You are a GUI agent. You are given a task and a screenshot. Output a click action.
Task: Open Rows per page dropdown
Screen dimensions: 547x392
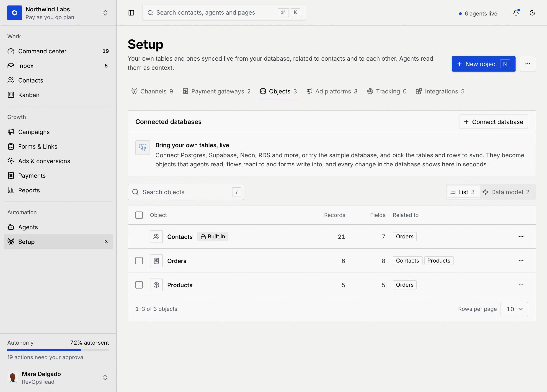tap(514, 309)
